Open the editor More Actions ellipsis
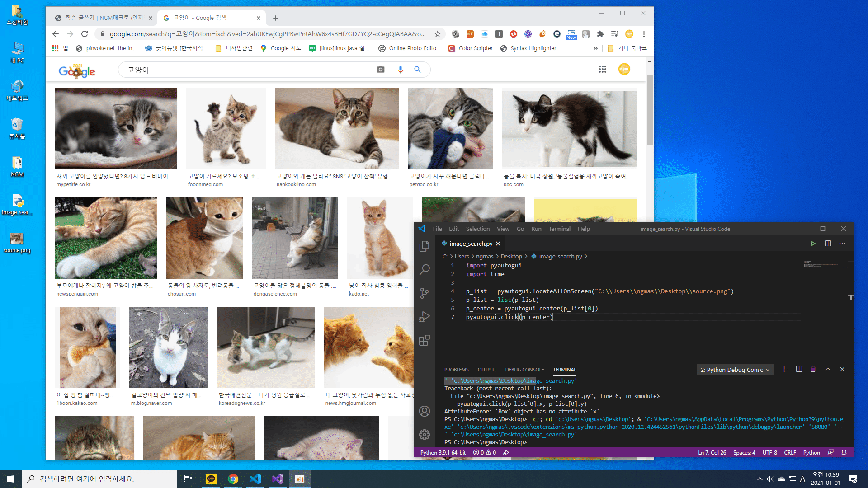 (x=842, y=244)
